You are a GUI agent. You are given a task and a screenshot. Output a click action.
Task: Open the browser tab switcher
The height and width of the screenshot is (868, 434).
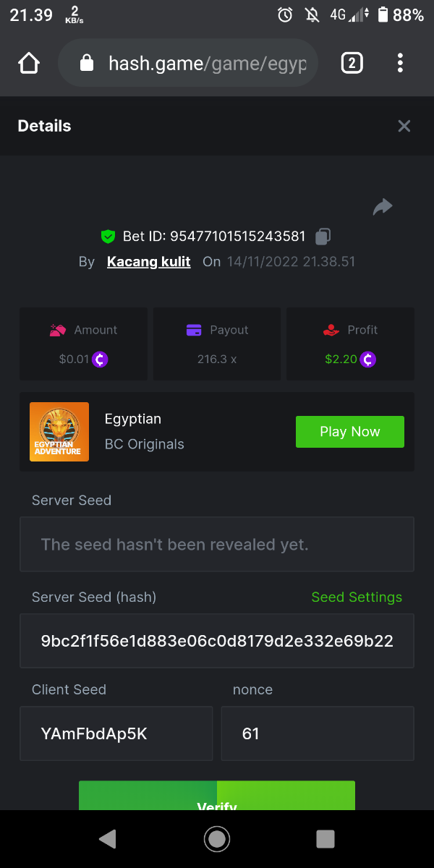[x=351, y=64]
